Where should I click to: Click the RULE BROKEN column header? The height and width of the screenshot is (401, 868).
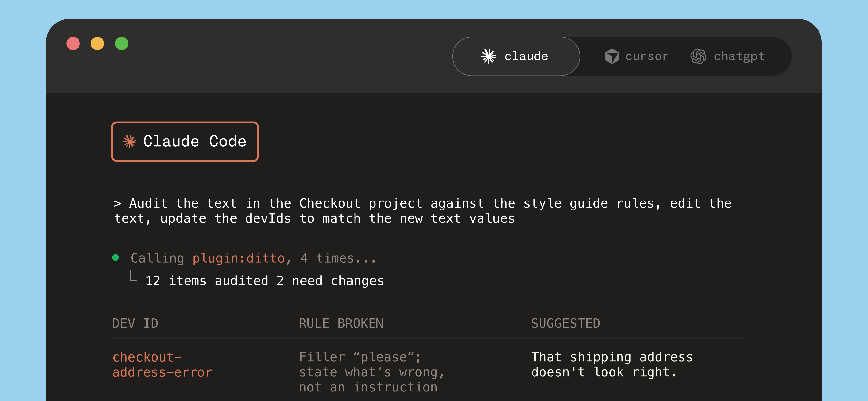pyautogui.click(x=341, y=323)
